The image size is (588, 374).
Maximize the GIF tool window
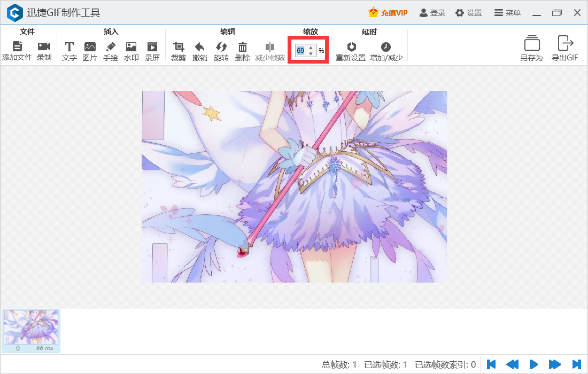[x=557, y=13]
